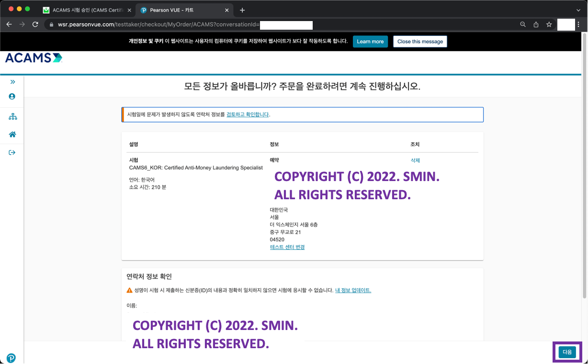
Task: Open the 검토하고 확인합니다 link
Action: (x=248, y=114)
